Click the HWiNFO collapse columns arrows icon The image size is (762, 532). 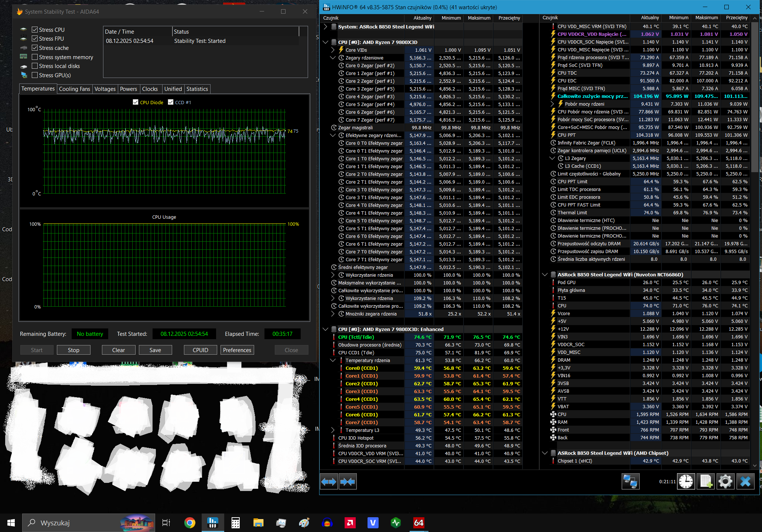point(348,481)
